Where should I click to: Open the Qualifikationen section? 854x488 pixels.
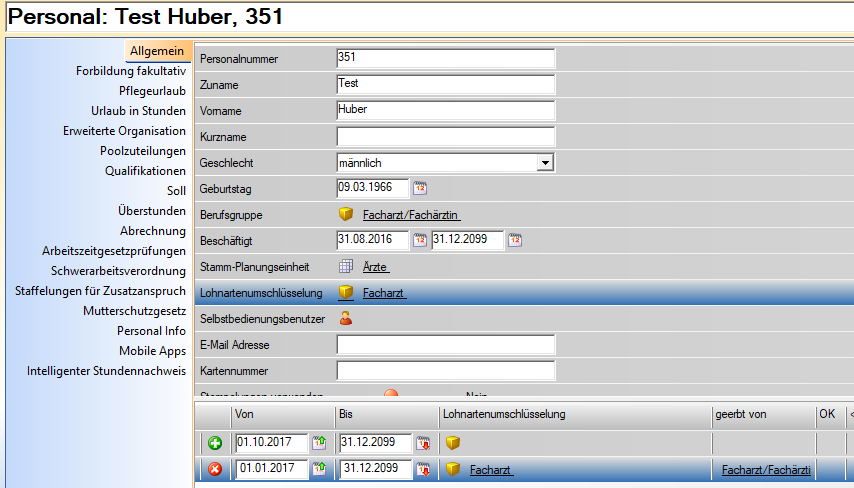coord(145,171)
